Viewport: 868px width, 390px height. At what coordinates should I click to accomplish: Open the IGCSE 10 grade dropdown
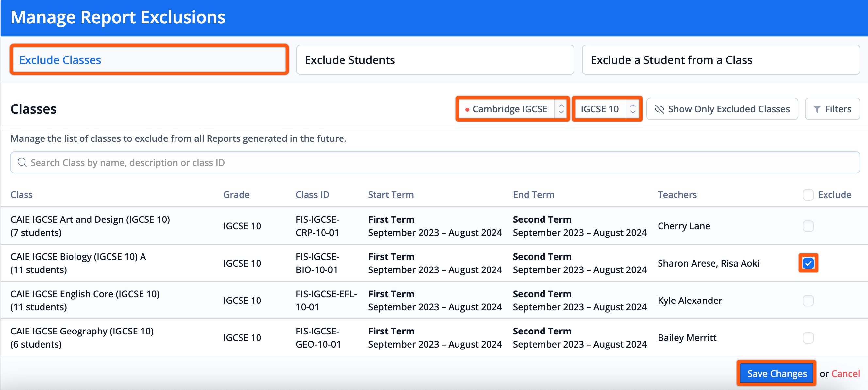[x=599, y=109]
